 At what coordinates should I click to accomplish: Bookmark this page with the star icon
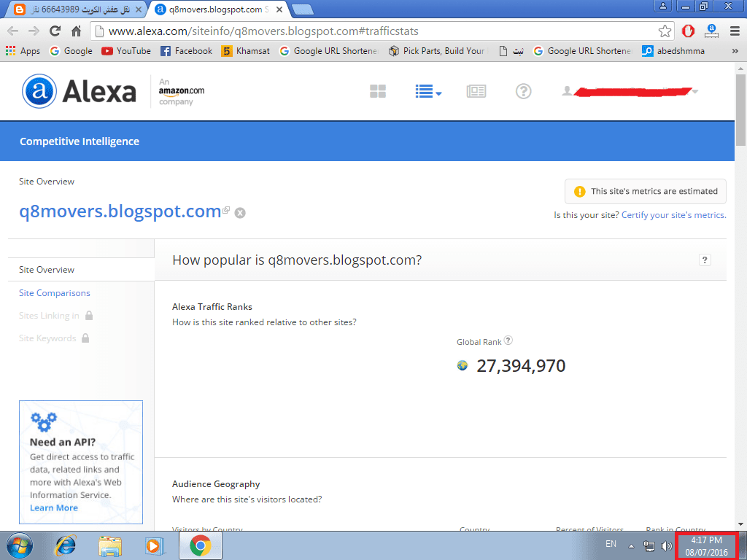[665, 31]
